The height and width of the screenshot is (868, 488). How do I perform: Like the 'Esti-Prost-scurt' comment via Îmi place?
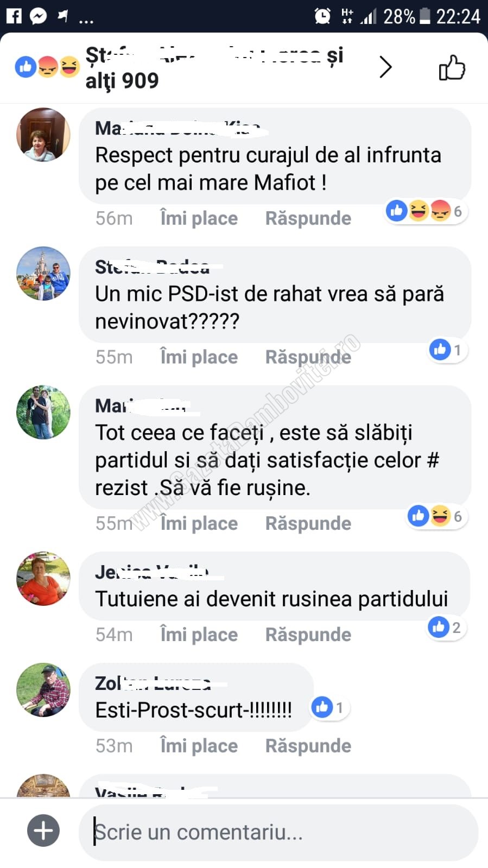[x=199, y=746]
